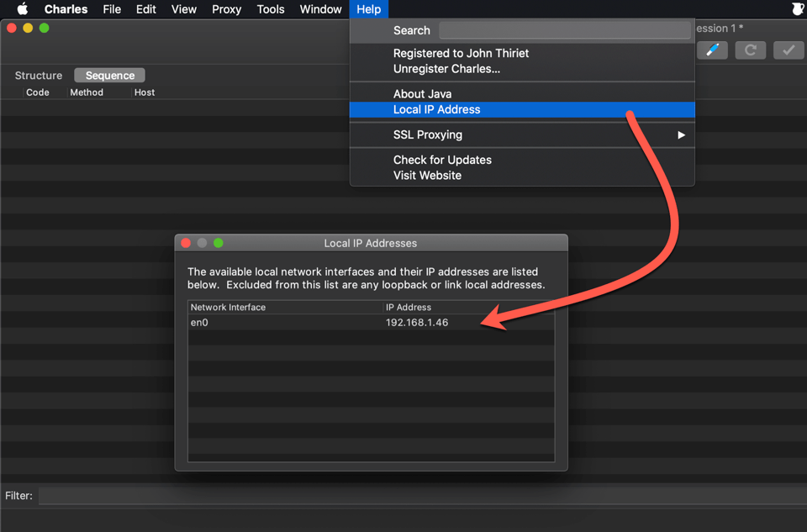Zoom the Local IP Addresses dialog
This screenshot has height=532, width=807.
[x=219, y=243]
